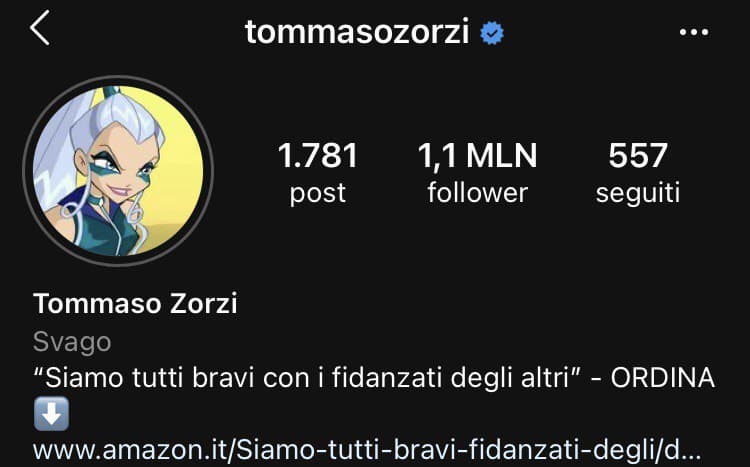Tap the back arrow icon
This screenshot has height=467, width=750.
pyautogui.click(x=40, y=28)
